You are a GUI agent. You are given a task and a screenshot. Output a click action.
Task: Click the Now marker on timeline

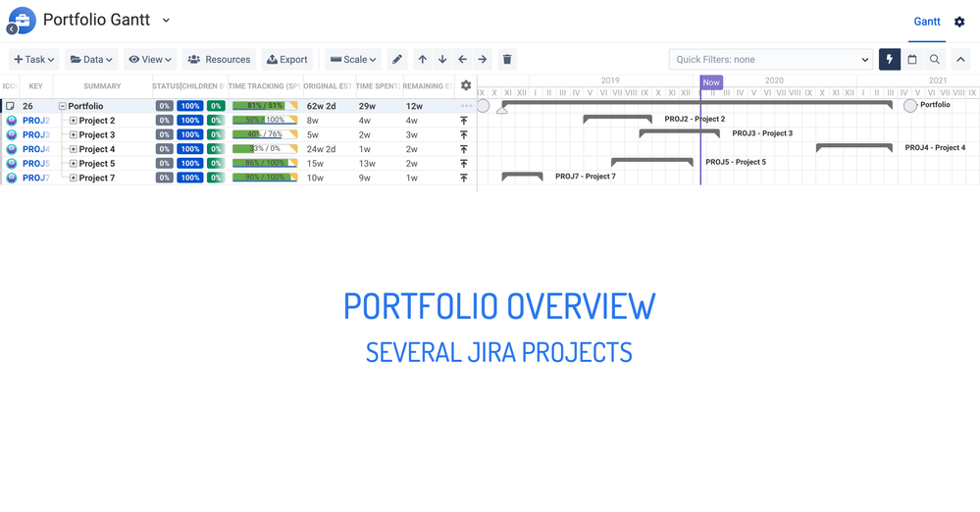click(x=711, y=82)
